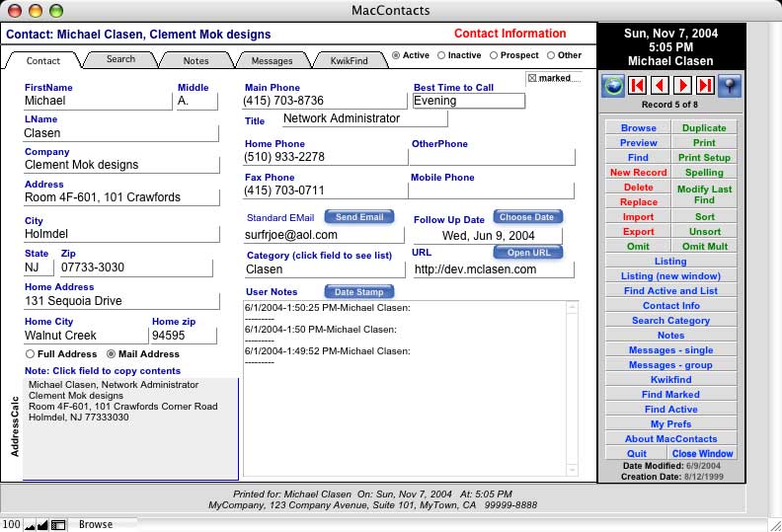Click the FirstName field containing Michael
This screenshot has width=782, height=532.
click(x=97, y=102)
